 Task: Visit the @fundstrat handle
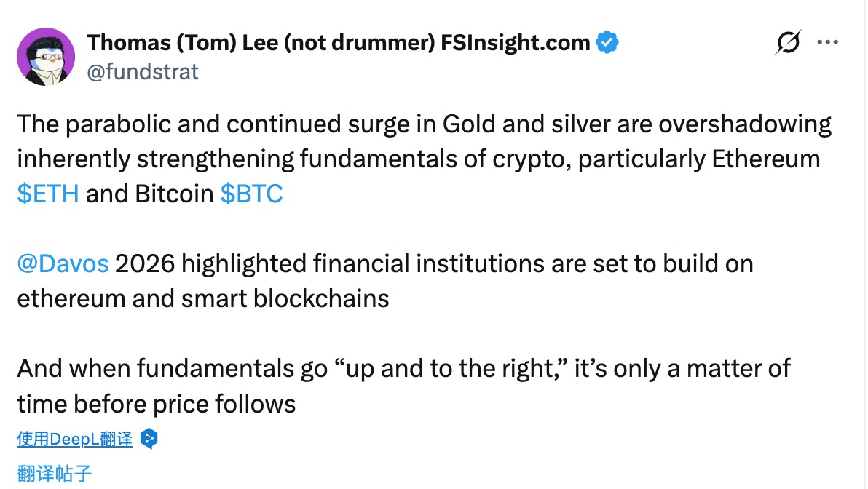[143, 71]
